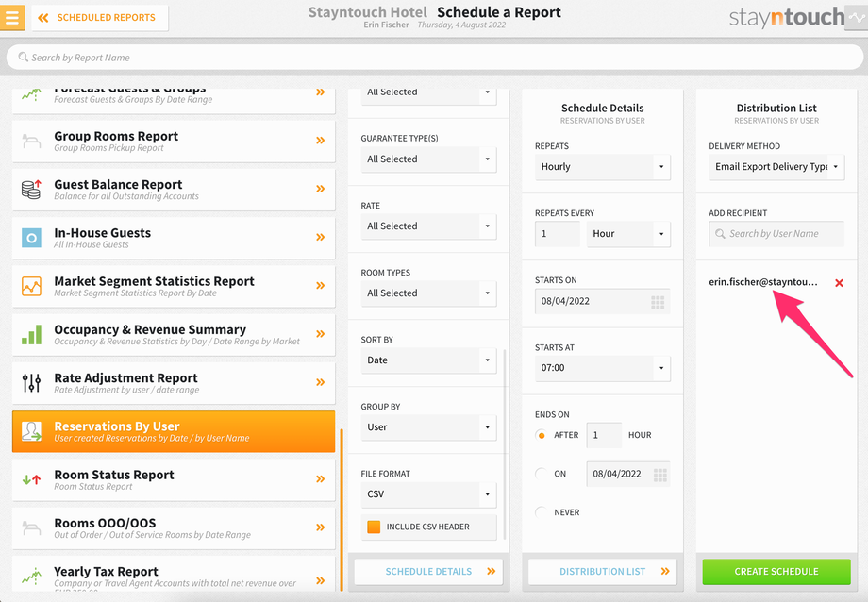This screenshot has width=868, height=602.
Task: Open Market Segment Statistics via its chevron
Action: [321, 286]
